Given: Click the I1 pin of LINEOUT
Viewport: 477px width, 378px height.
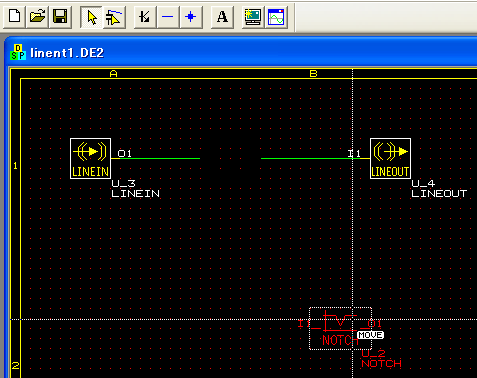Looking at the screenshot, I should [x=354, y=154].
